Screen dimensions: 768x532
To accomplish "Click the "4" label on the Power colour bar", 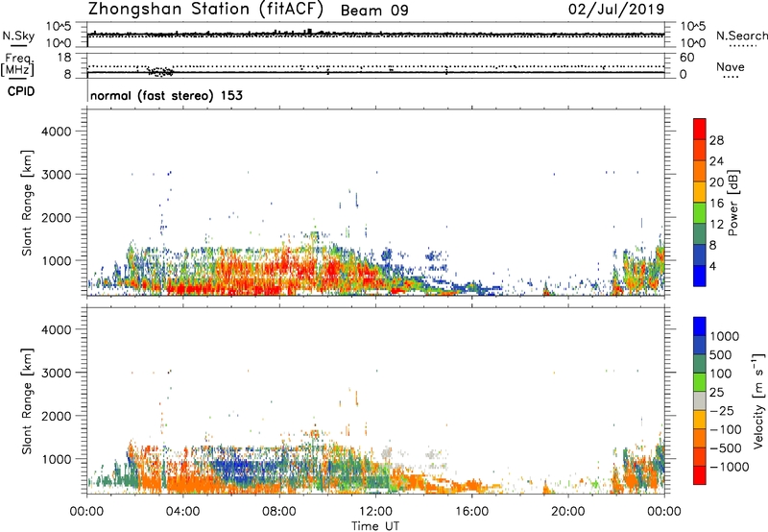I will tap(713, 266).
